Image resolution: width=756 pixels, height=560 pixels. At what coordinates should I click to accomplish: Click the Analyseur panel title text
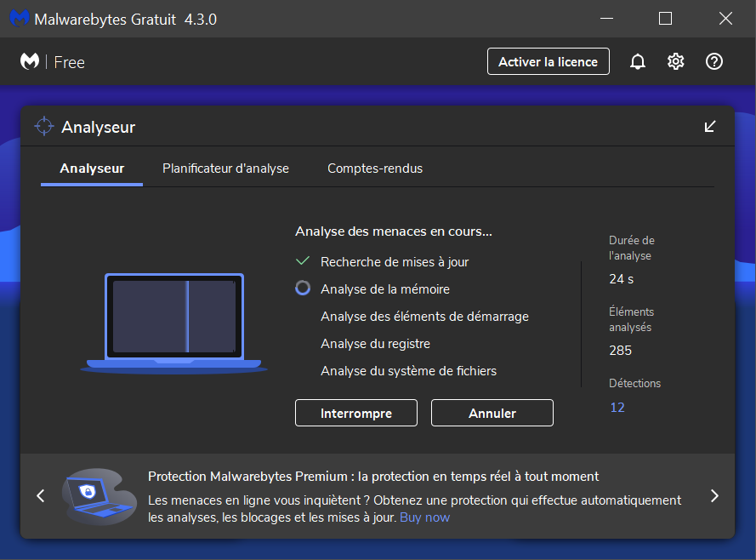coord(99,127)
